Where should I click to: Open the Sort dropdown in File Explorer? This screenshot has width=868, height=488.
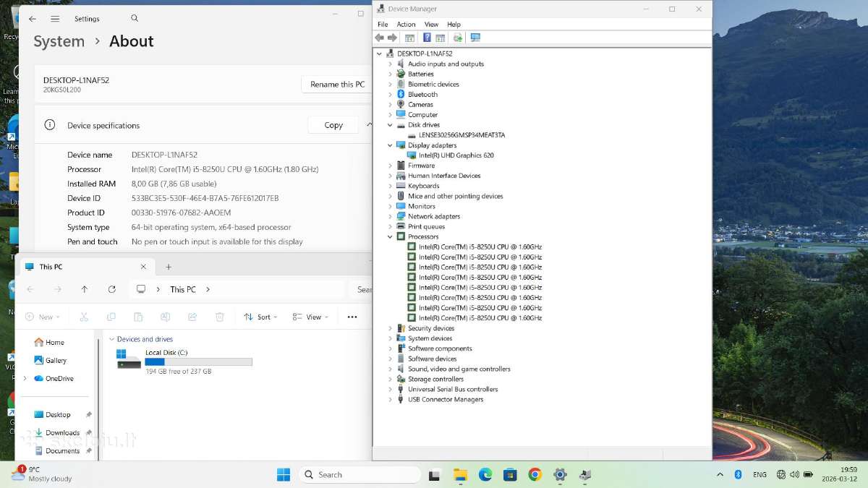point(260,317)
